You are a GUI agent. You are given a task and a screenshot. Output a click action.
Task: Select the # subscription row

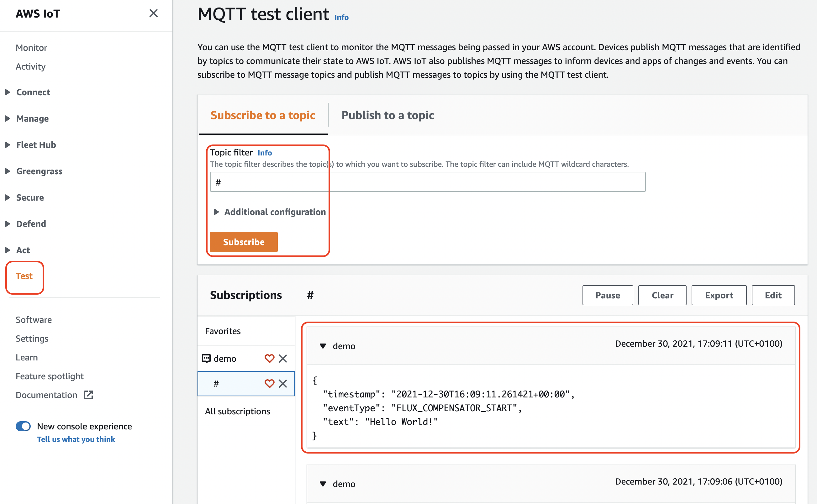(246, 384)
